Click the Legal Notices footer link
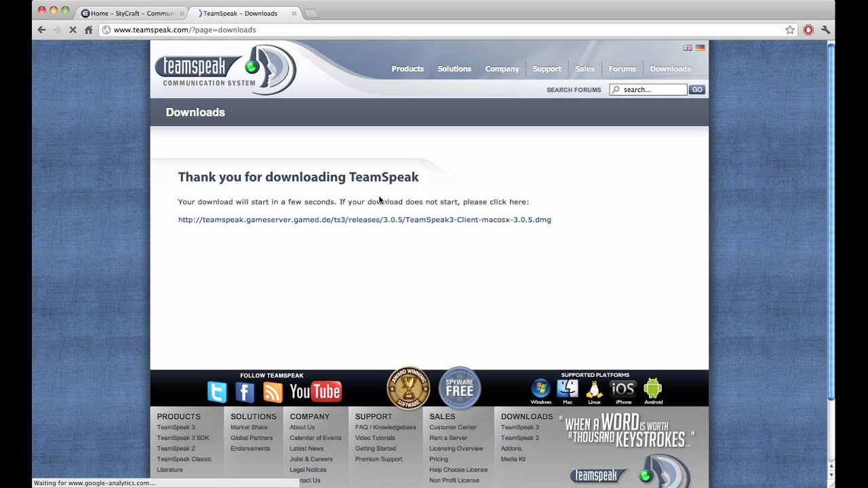This screenshot has width=868, height=488. [x=308, y=470]
